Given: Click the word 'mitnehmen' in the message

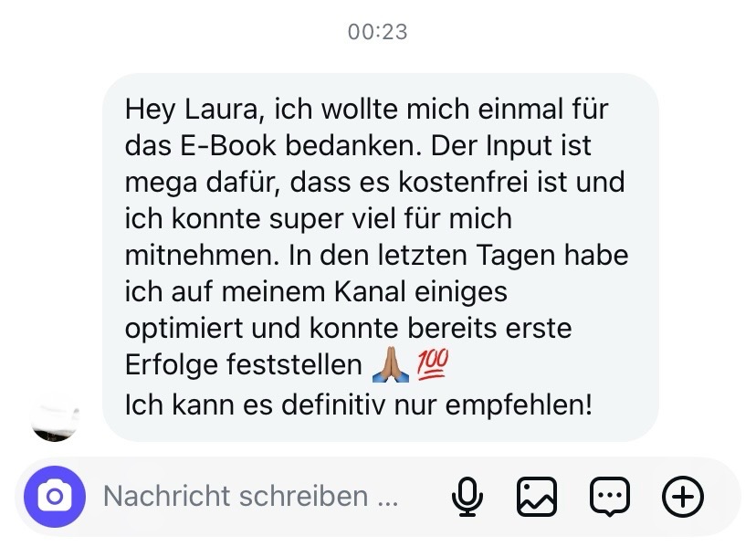Looking at the screenshot, I should coord(203,255).
